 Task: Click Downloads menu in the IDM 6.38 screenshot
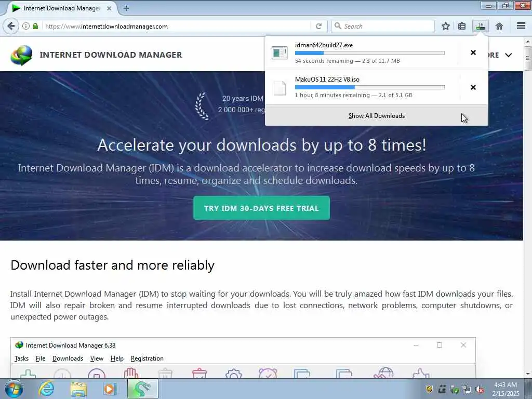point(68,358)
